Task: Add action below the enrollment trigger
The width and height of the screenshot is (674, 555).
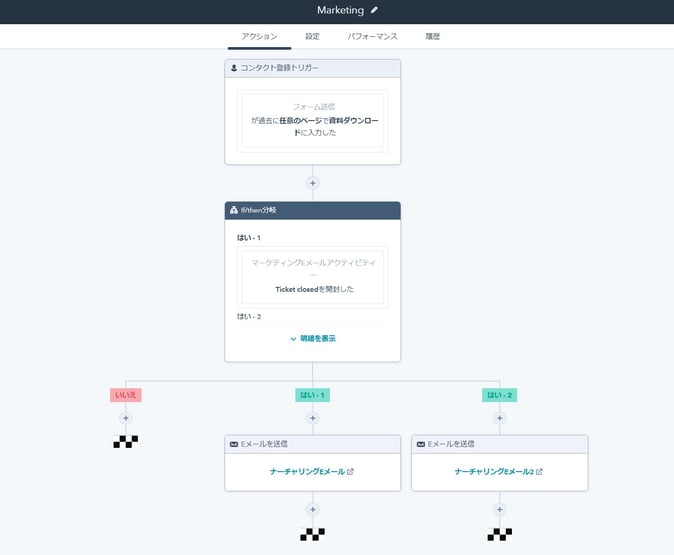Action: (x=312, y=183)
